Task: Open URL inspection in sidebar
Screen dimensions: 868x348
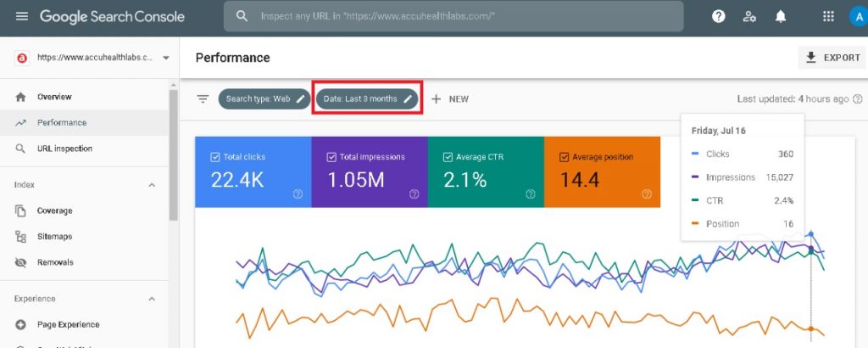Action: (x=84, y=149)
